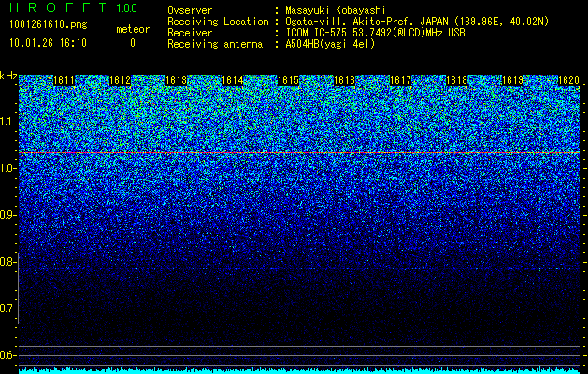Click the A504HB(yagi 4el) antenna text

(x=330, y=44)
